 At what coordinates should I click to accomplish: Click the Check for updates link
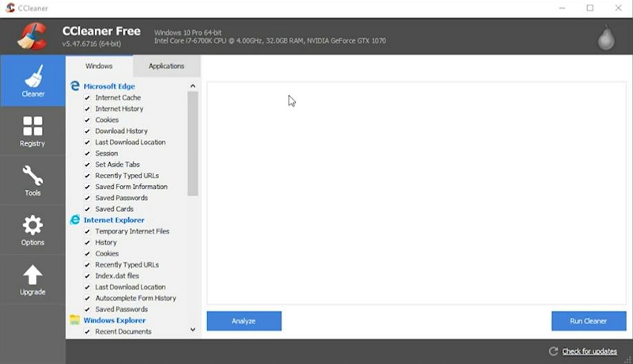(x=589, y=351)
